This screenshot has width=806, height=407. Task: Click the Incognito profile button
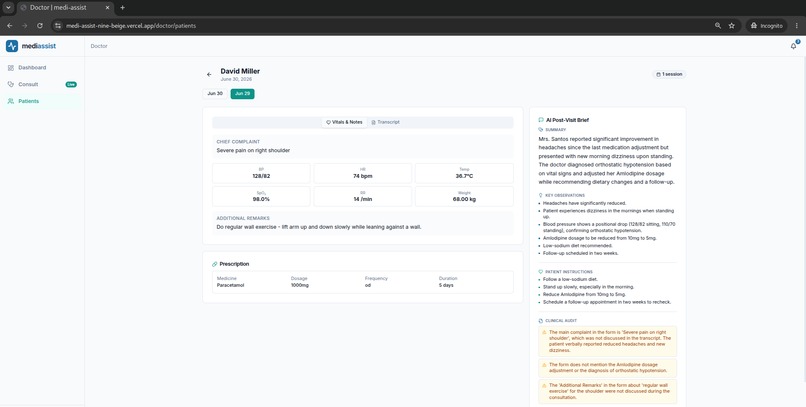pyautogui.click(x=766, y=26)
